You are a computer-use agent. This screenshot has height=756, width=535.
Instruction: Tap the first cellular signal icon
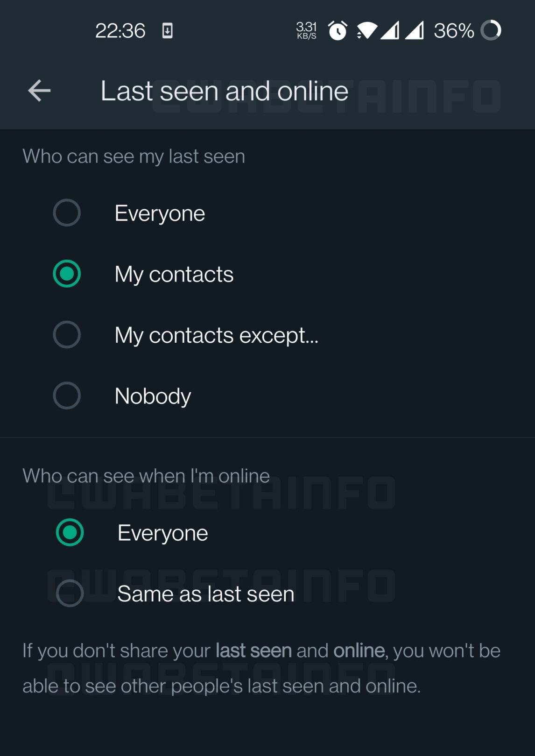point(390,31)
